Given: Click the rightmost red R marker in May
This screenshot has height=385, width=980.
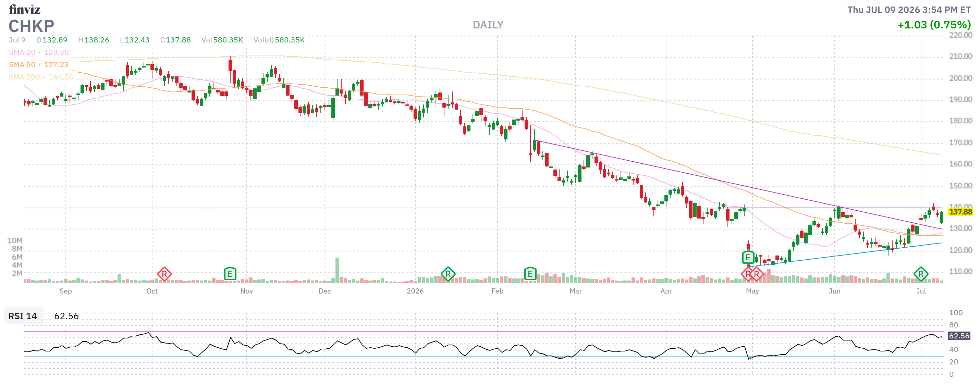Looking at the screenshot, I should tap(756, 274).
